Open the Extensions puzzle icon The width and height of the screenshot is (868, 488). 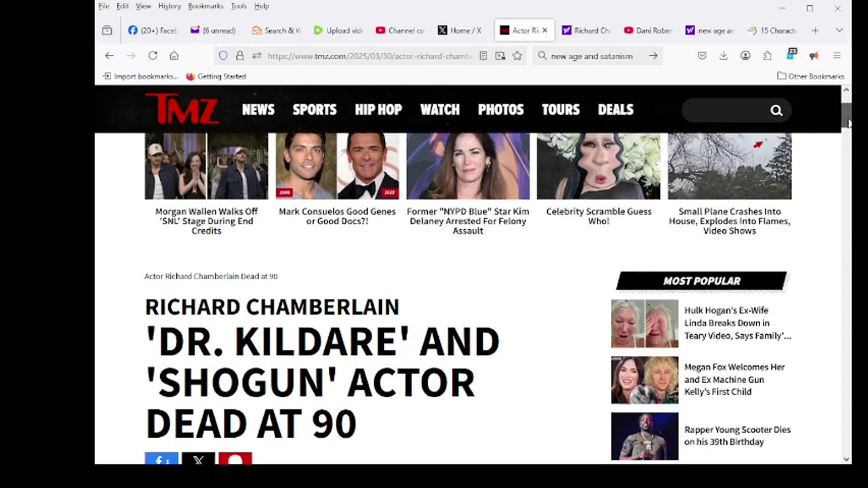767,56
